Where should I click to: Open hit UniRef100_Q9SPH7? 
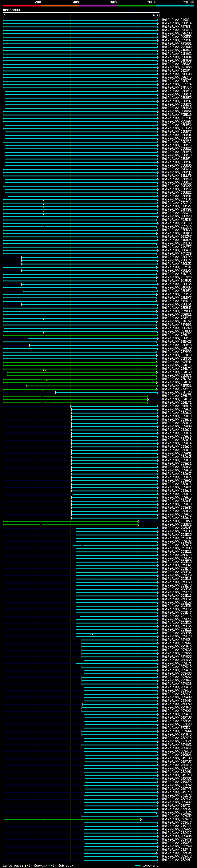point(176,40)
